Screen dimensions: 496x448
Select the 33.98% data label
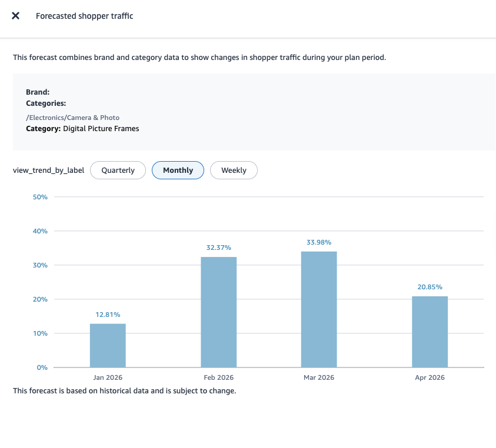tap(319, 242)
